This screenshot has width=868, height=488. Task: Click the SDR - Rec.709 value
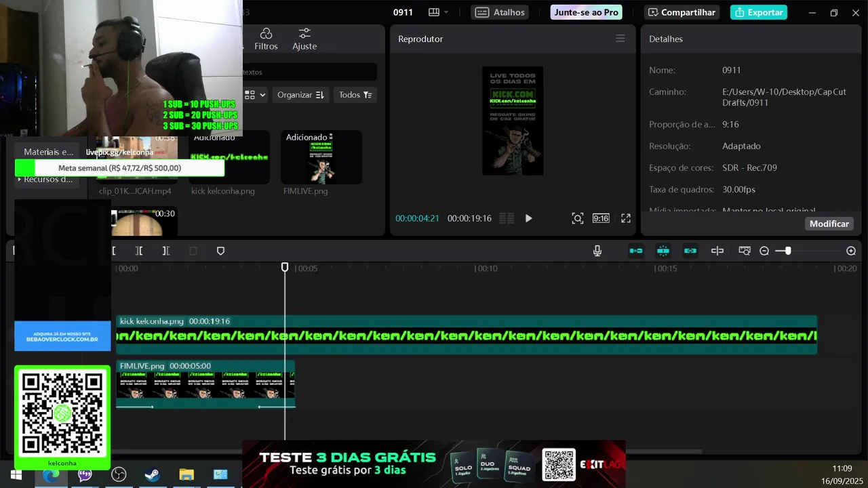[749, 167]
